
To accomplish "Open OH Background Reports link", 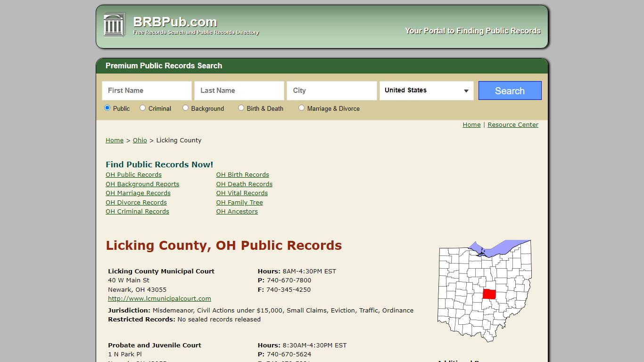I will coord(142,184).
